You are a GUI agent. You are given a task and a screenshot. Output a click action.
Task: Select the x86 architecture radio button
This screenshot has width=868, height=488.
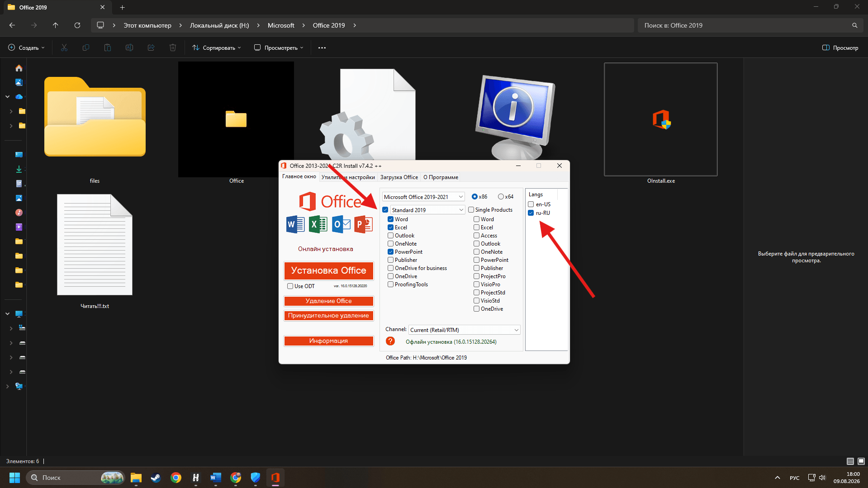pyautogui.click(x=474, y=197)
